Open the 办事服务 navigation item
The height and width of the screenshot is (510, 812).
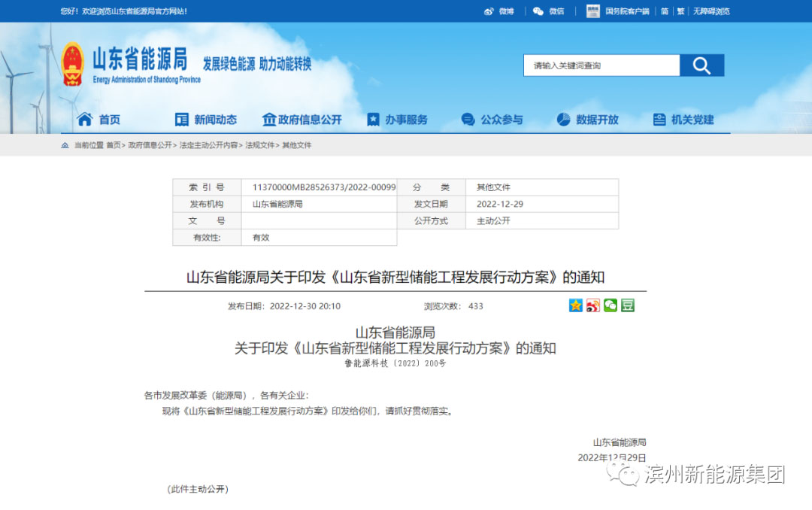(397, 120)
